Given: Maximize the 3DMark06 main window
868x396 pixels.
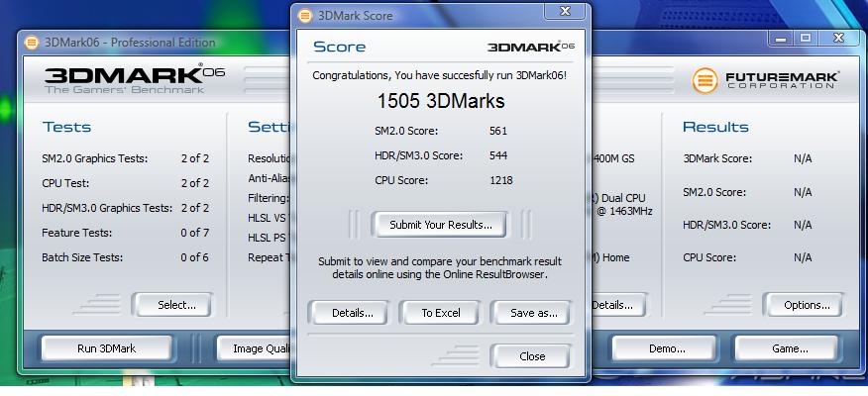Looking at the screenshot, I should 806,39.
